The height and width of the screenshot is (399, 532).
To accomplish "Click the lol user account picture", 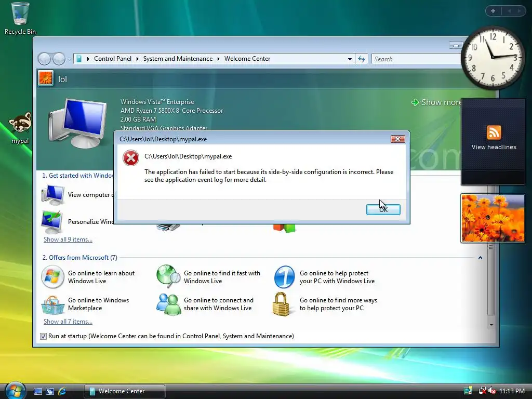I will 46,78.
